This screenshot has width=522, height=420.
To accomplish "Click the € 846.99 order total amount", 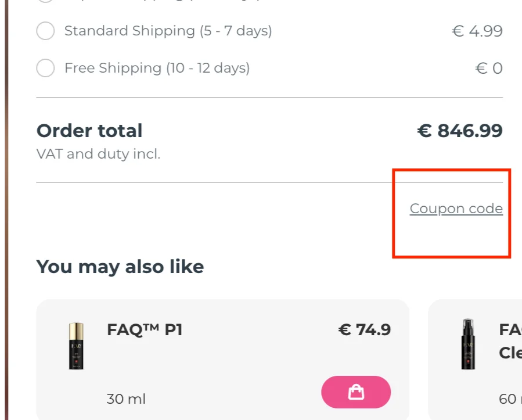I will coord(460,130).
